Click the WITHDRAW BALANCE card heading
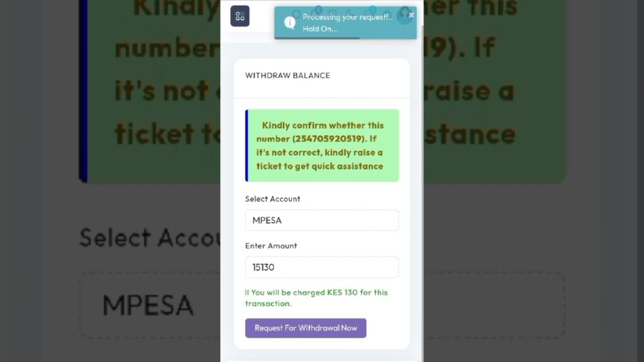Image resolution: width=644 pixels, height=362 pixels. tap(287, 75)
